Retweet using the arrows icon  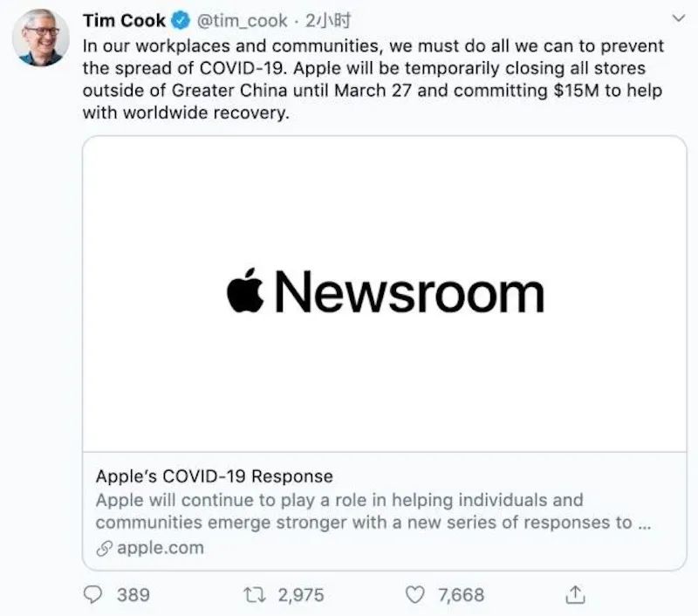tap(255, 594)
